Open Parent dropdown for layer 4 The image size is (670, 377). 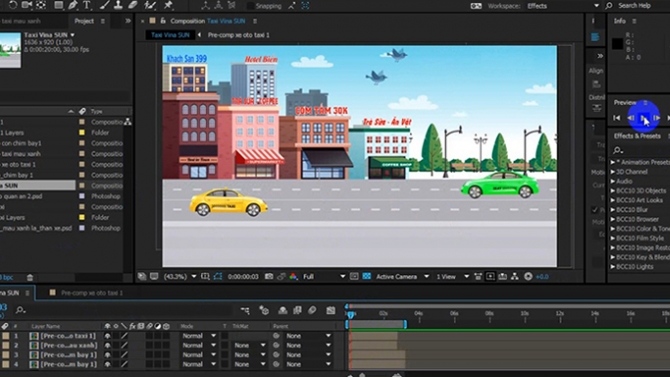pyautogui.click(x=308, y=364)
